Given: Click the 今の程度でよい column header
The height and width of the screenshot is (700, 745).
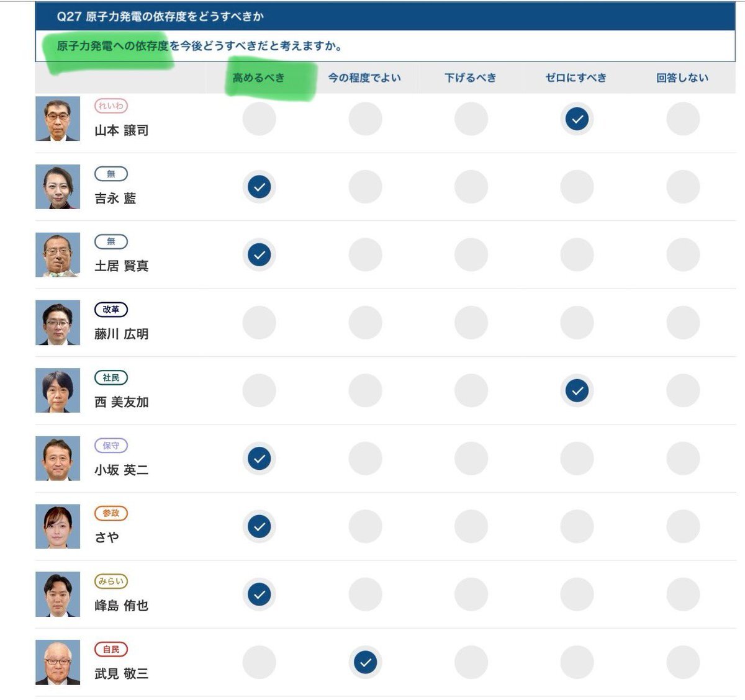Looking at the screenshot, I should pyautogui.click(x=364, y=78).
